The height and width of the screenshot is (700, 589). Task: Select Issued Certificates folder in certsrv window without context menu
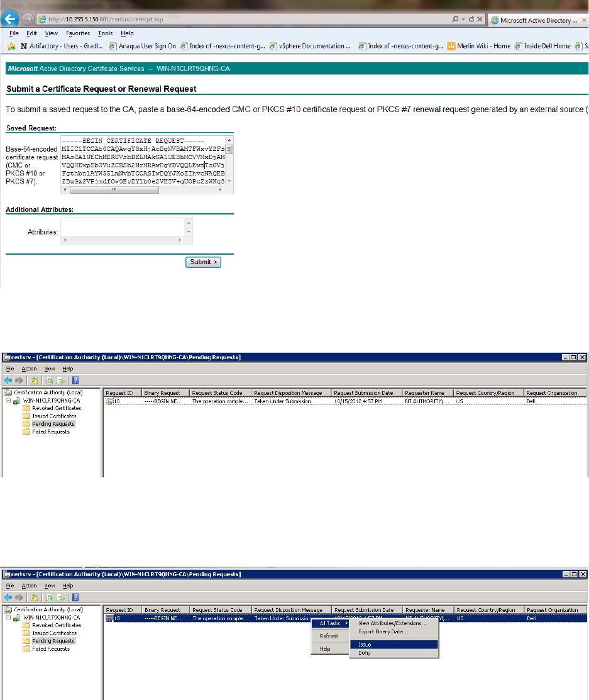(54, 416)
